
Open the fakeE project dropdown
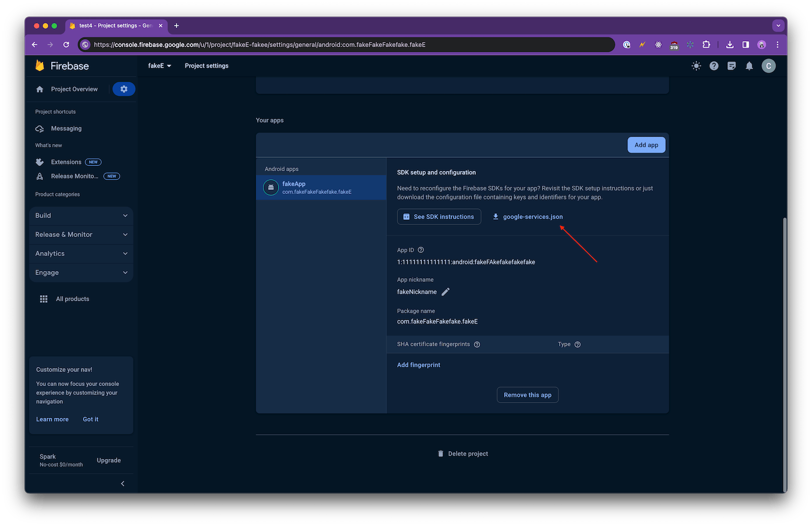[159, 65]
